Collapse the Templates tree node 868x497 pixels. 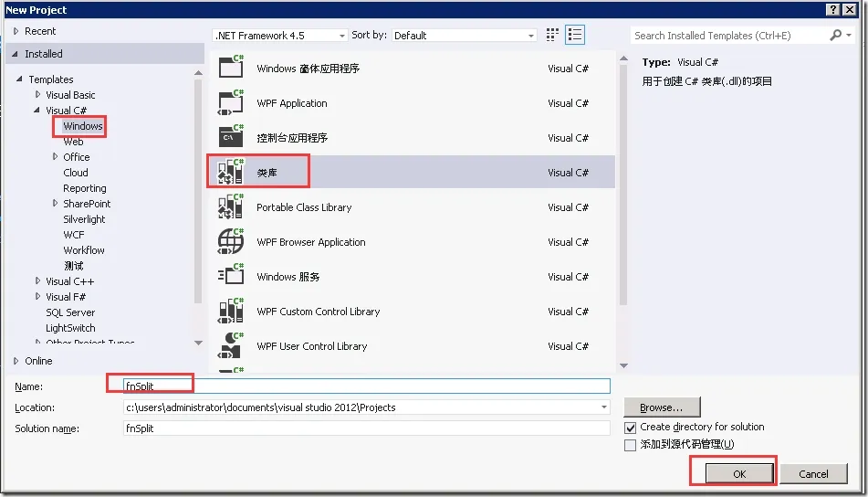[x=19, y=79]
